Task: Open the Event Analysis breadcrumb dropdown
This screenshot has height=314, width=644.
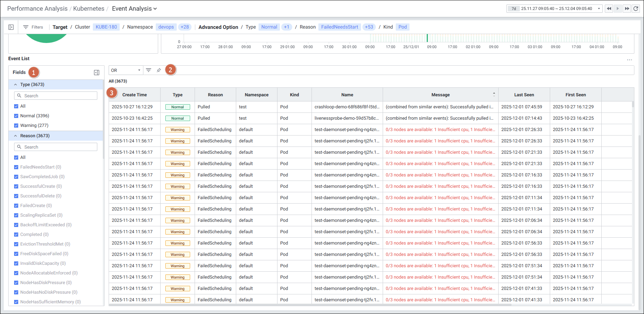Action: pyautogui.click(x=134, y=9)
